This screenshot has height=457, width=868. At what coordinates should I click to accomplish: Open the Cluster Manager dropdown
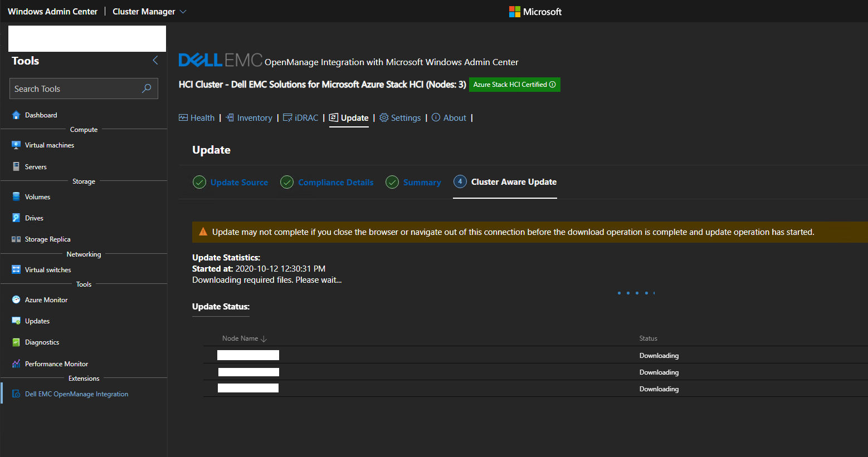click(x=149, y=12)
